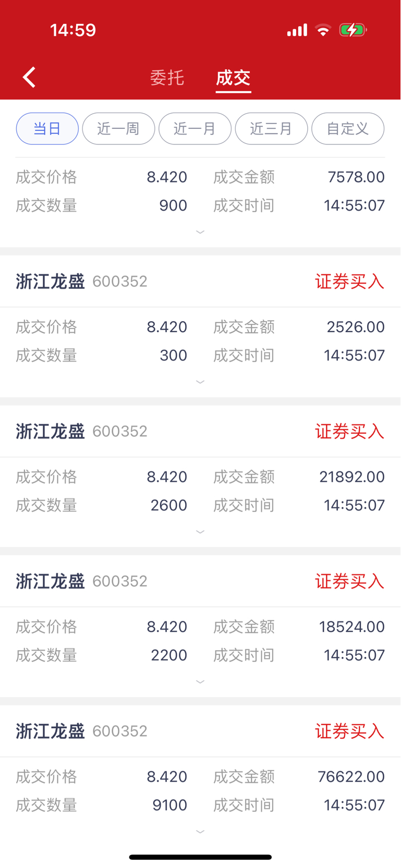
Task: Select the 当日 date filter
Action: tap(47, 129)
